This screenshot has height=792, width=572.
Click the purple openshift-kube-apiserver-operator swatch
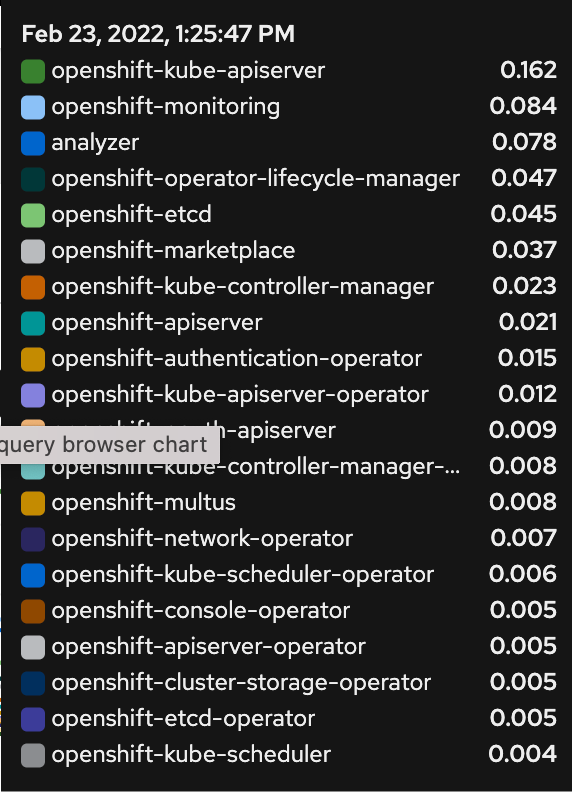pyautogui.click(x=33, y=395)
